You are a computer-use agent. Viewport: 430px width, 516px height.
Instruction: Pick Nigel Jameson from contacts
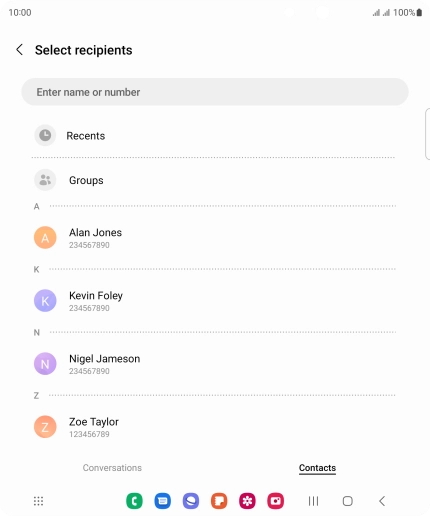[x=213, y=364]
